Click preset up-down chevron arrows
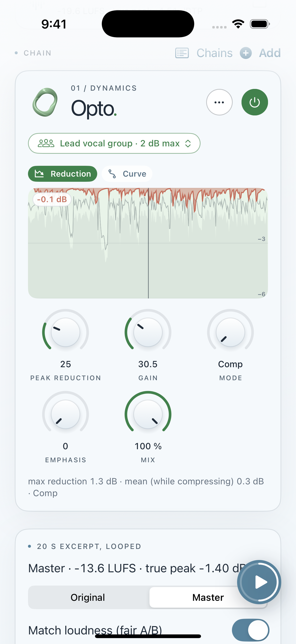Image resolution: width=296 pixels, height=644 pixels. (188, 143)
